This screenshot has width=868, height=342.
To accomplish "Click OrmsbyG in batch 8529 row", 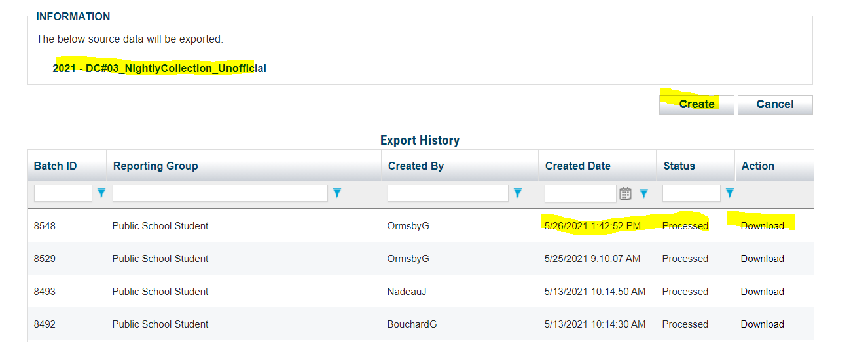I will point(408,259).
